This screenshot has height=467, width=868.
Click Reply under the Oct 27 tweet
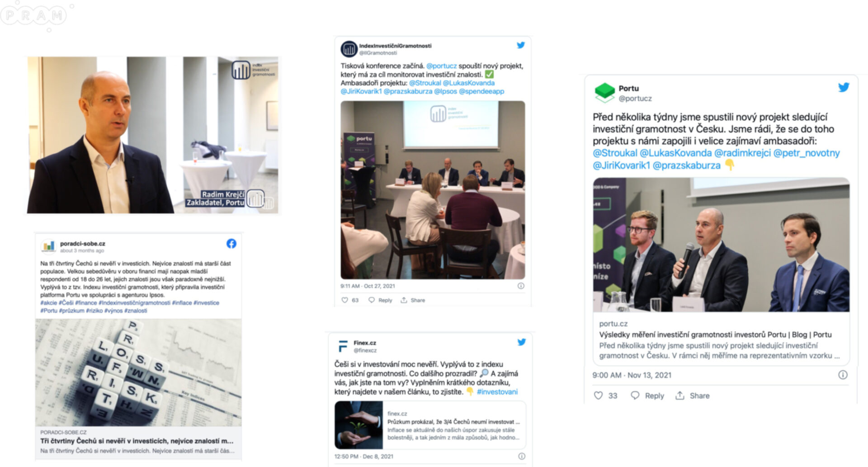point(380,300)
